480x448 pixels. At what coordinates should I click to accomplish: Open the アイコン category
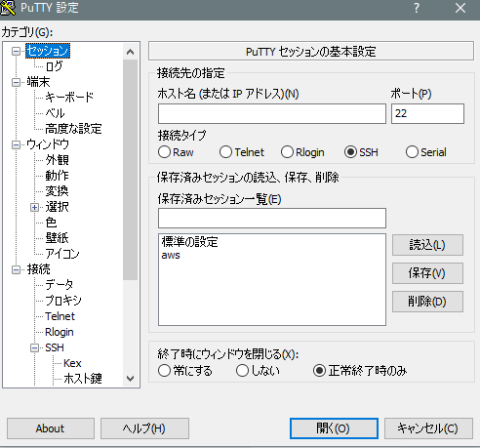(62, 254)
